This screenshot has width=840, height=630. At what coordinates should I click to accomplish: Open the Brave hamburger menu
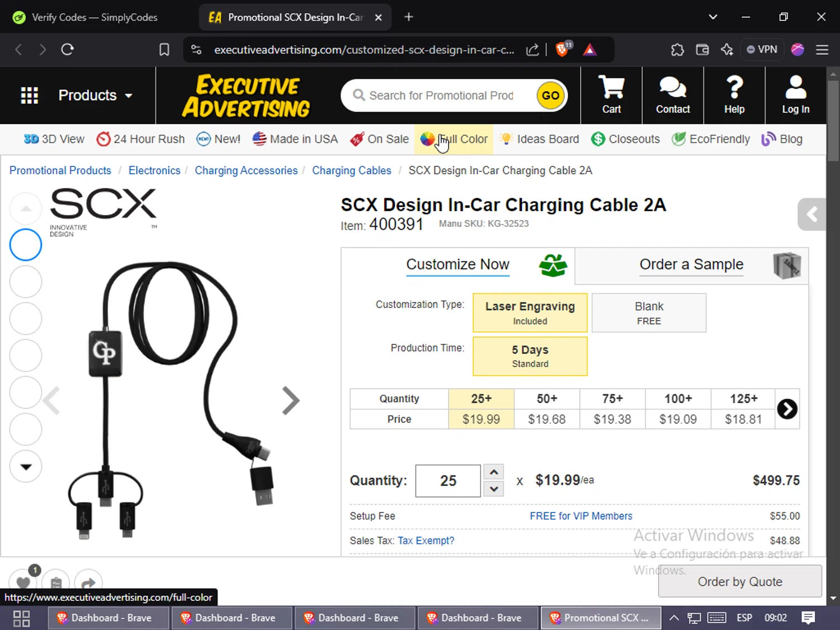pos(822,50)
